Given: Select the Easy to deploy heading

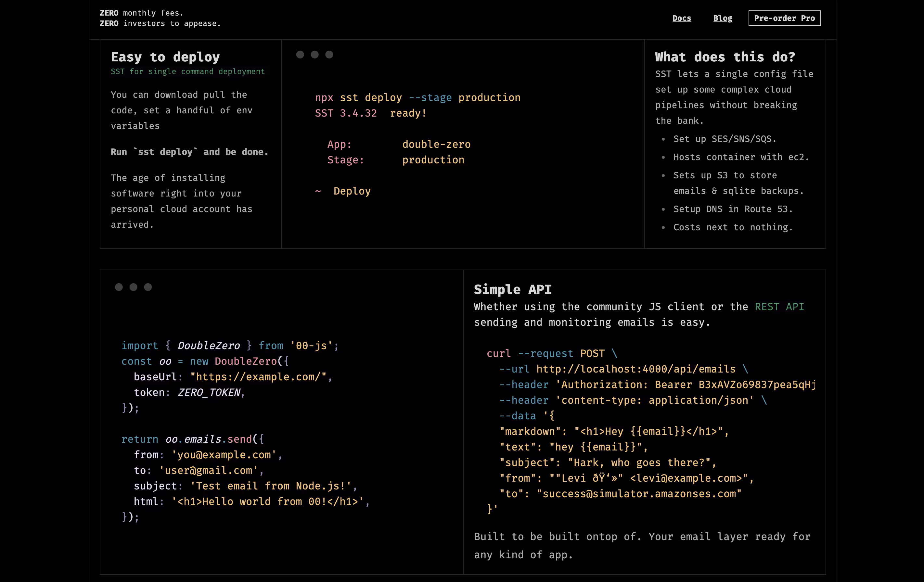Looking at the screenshot, I should (165, 57).
